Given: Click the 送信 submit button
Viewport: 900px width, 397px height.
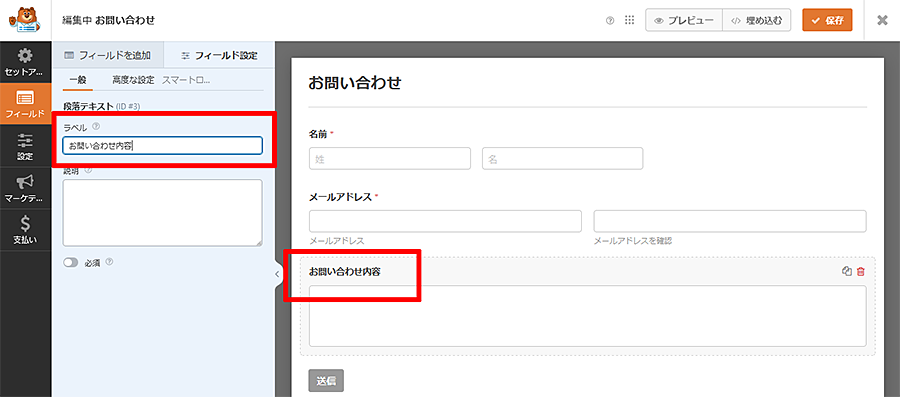Looking at the screenshot, I should (x=326, y=380).
